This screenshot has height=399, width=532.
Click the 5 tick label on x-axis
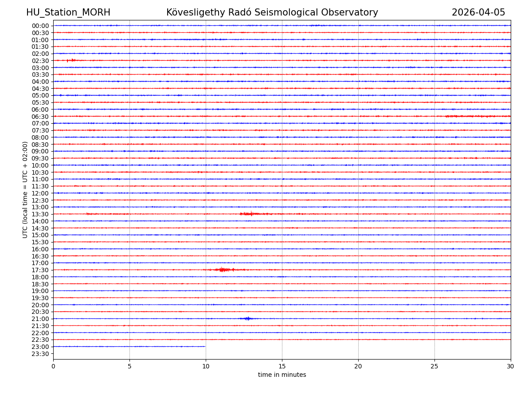click(129, 367)
